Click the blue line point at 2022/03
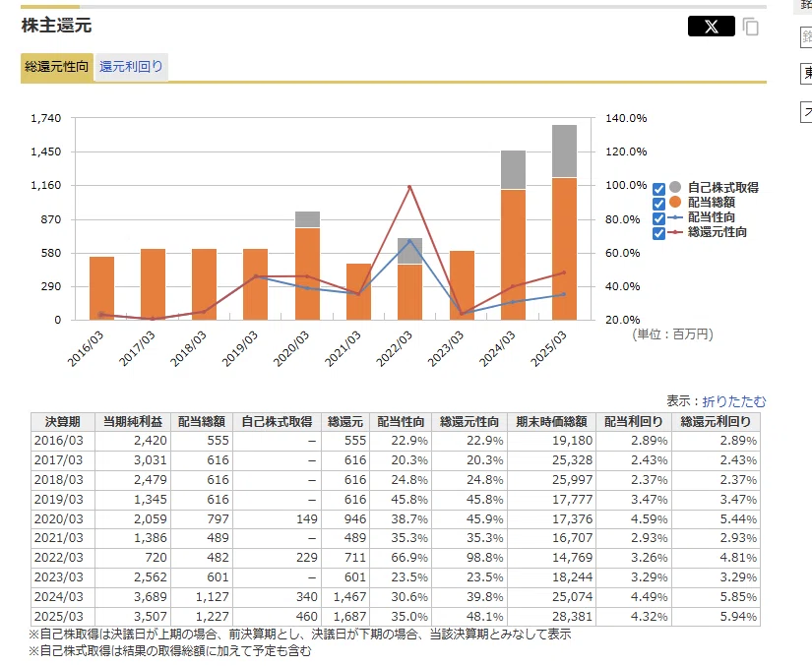Viewport: 812px width, 666px height. 409,241
